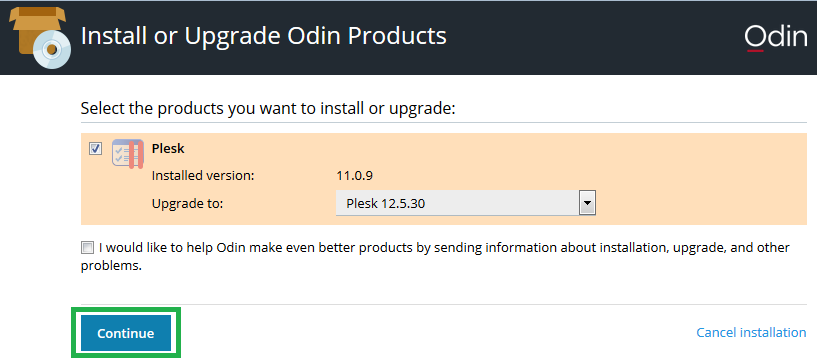Click the Plesk product icon
Screen dimensions: 817x361
coord(128,154)
